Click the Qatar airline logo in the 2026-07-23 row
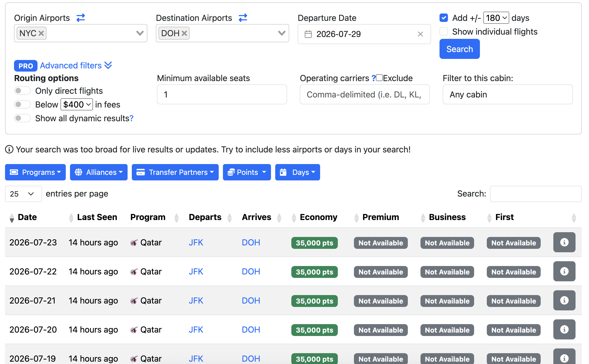This screenshot has height=364, width=589. click(x=134, y=242)
